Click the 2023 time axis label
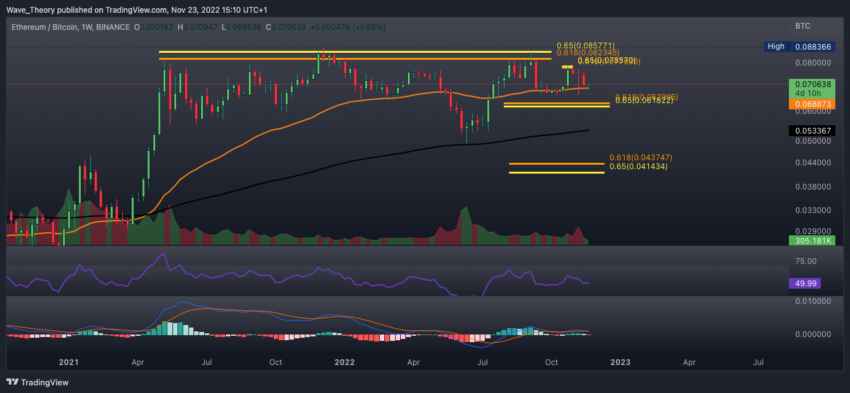The image size is (850, 393). tap(619, 361)
